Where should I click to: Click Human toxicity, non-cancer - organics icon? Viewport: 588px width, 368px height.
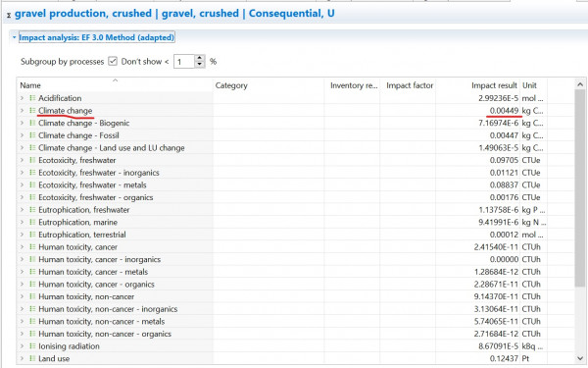pyautogui.click(x=32, y=334)
